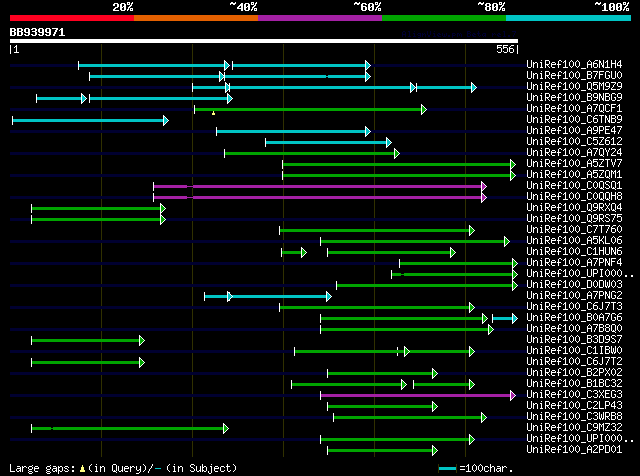Click the red 20% identity legend segment
Image resolution: width=640 pixels, height=476 pixels.
72,18
